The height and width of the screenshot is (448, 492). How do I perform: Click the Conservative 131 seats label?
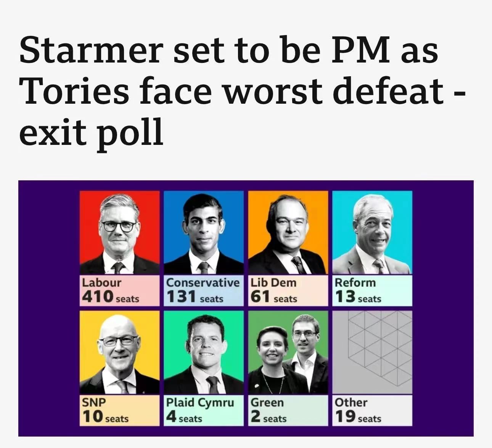[x=204, y=291]
